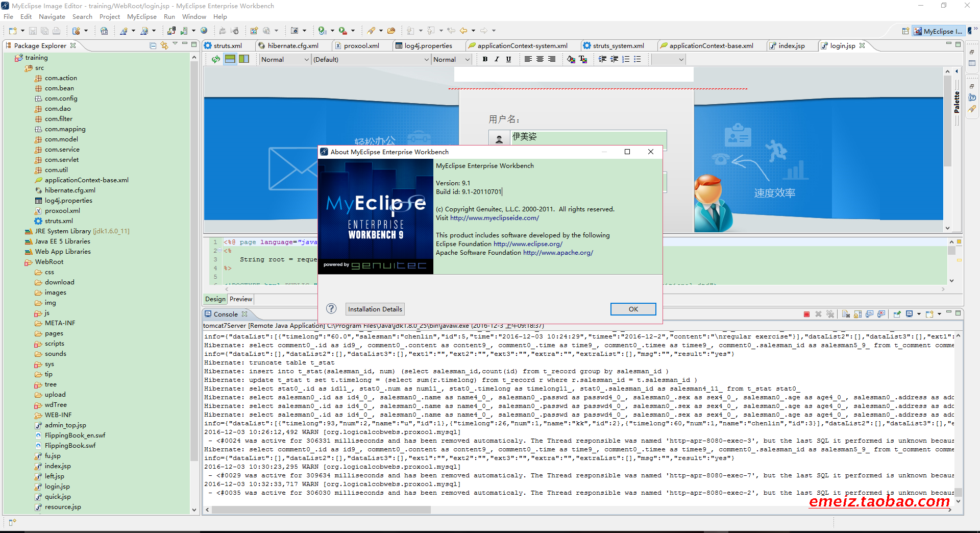Viewport: 980px width, 533px height.
Task: Click the MyEclipse perspective button
Action: pyautogui.click(x=938, y=31)
